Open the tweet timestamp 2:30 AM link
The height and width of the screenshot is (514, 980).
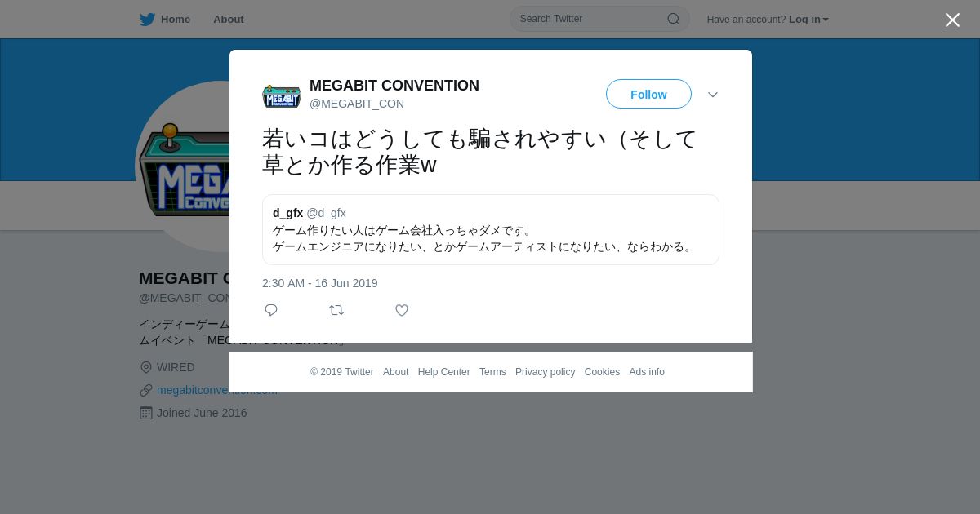(x=320, y=283)
